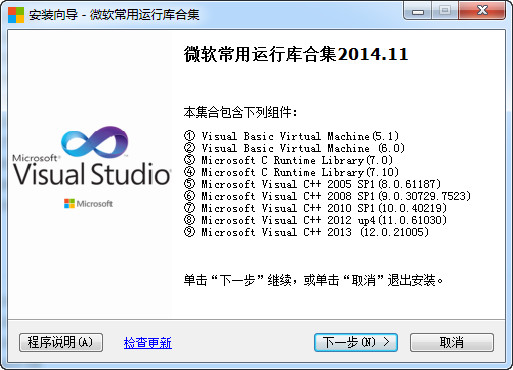Image resolution: width=513 pixels, height=370 pixels.
Task: Click Microsoft C Runtime Library (7.10) line
Action: click(x=291, y=172)
